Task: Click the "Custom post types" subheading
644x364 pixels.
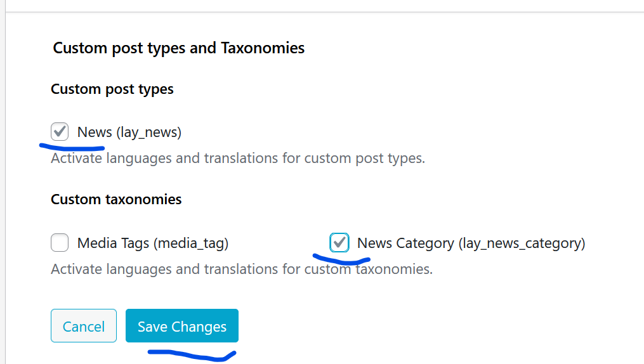Action: tap(112, 89)
